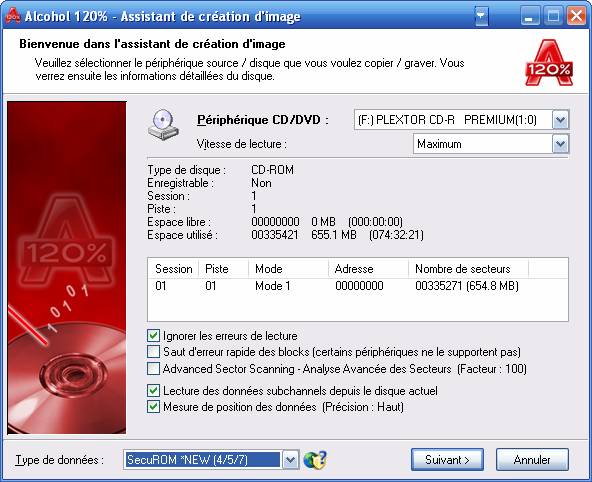Click the free space value 0 MB
The width and height of the screenshot is (592, 482).
(323, 222)
